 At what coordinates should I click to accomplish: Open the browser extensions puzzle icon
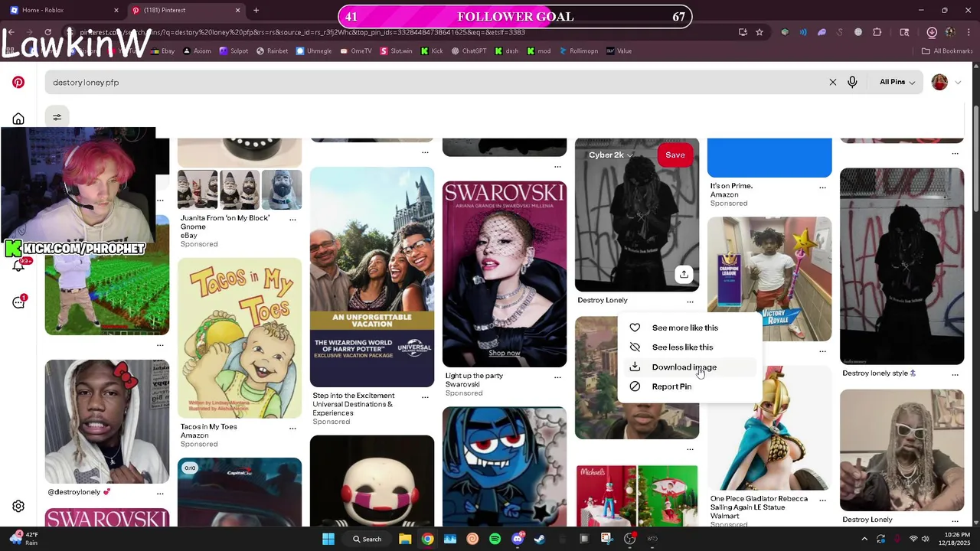[x=877, y=32]
